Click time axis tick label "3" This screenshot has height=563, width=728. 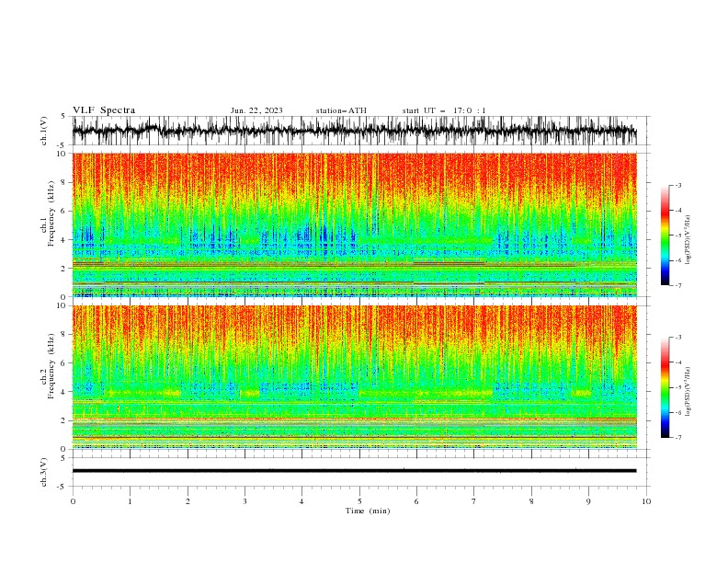tap(245, 501)
